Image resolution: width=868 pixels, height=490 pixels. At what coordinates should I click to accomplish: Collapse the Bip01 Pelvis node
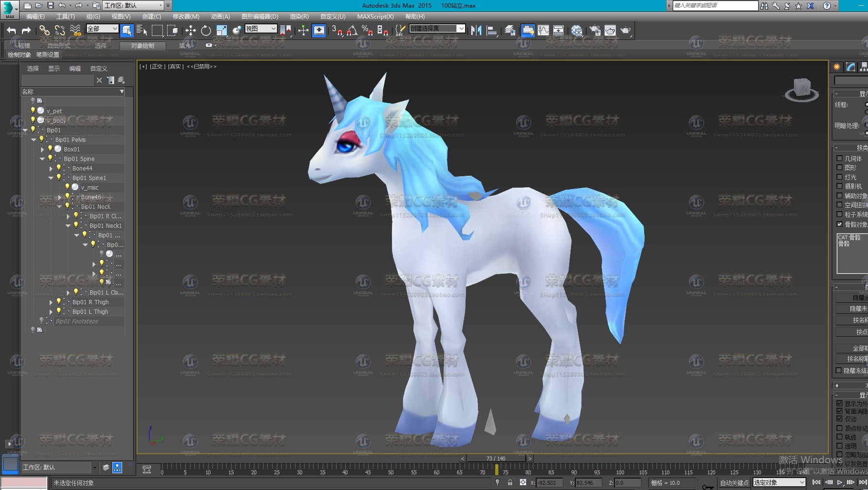(34, 139)
